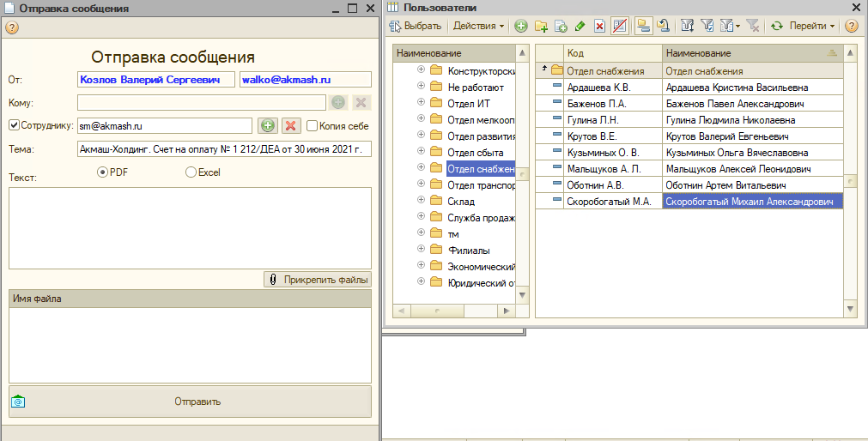Click the disabled green add icon beside Кому

[338, 102]
